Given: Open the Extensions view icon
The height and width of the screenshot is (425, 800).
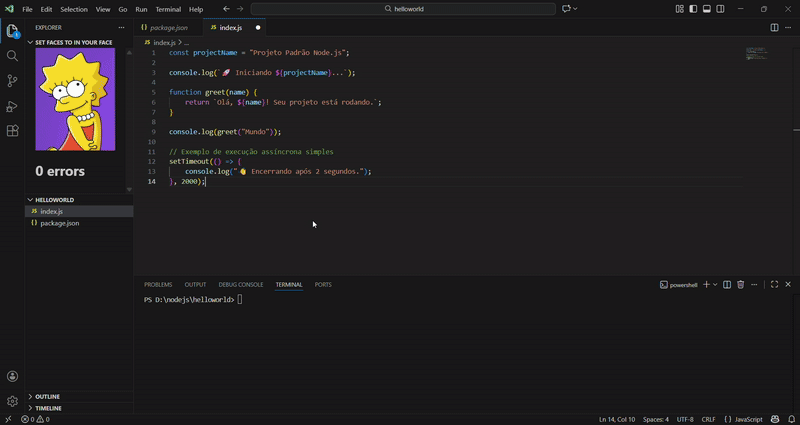Looking at the screenshot, I should tap(12, 131).
